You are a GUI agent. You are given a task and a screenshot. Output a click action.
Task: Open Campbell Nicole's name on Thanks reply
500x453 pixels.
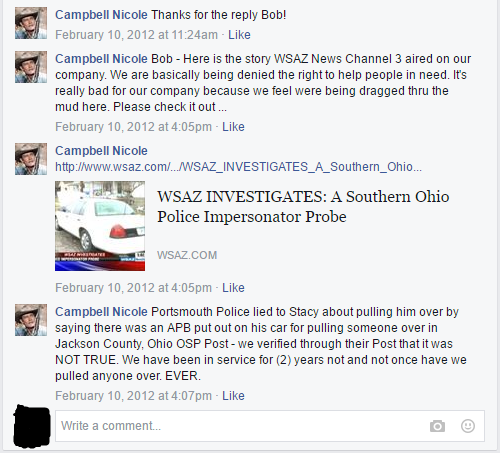tap(101, 15)
